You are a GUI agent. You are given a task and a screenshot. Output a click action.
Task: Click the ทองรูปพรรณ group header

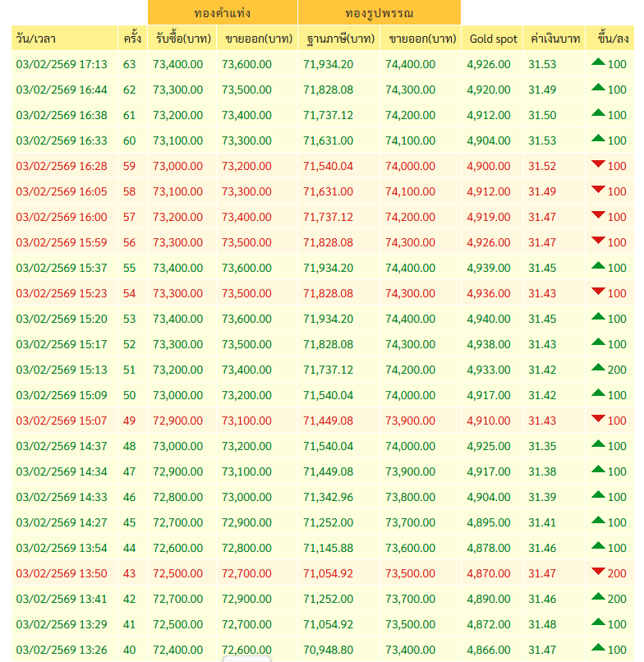(x=379, y=12)
